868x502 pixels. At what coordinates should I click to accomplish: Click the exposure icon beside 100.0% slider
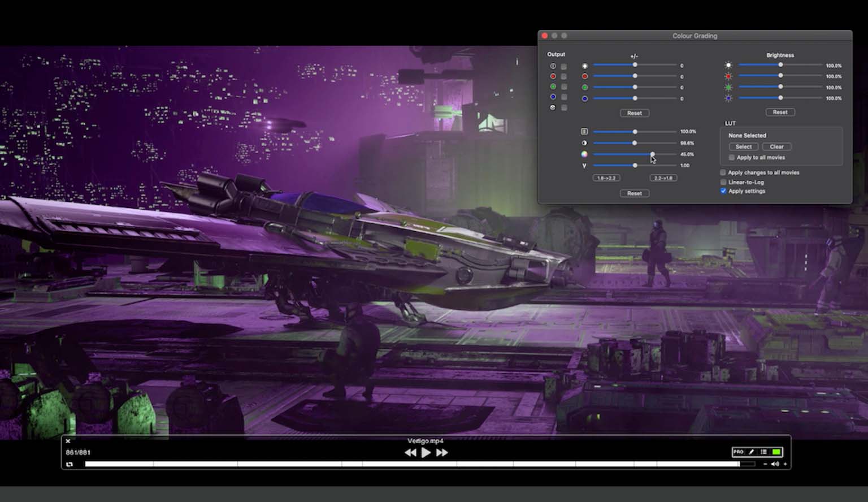coord(584,131)
